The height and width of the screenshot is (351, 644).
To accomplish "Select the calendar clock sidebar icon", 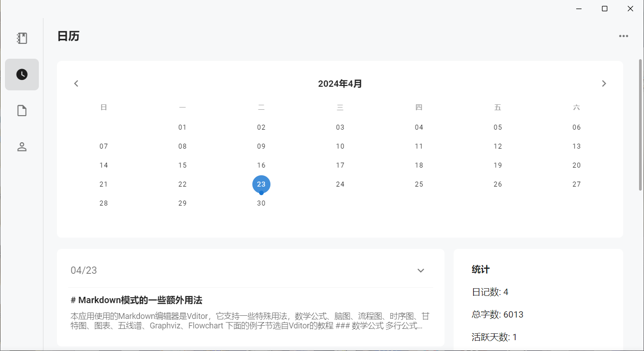I will coord(22,75).
